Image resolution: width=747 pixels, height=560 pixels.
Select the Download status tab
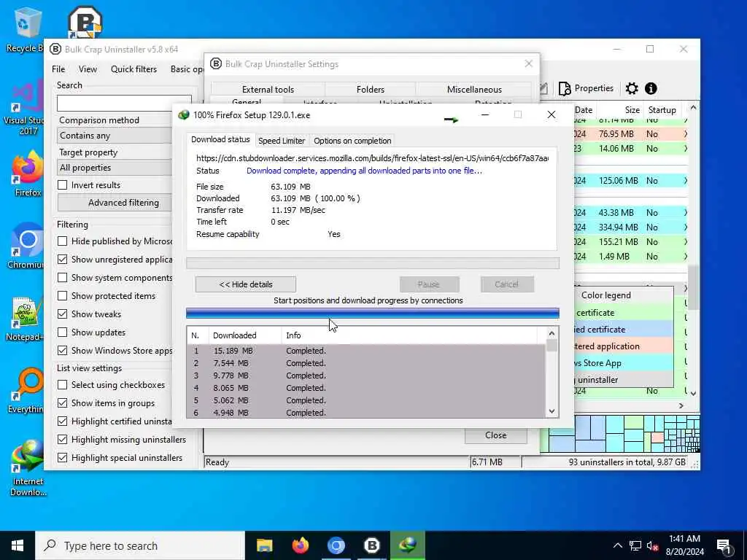[x=220, y=139]
